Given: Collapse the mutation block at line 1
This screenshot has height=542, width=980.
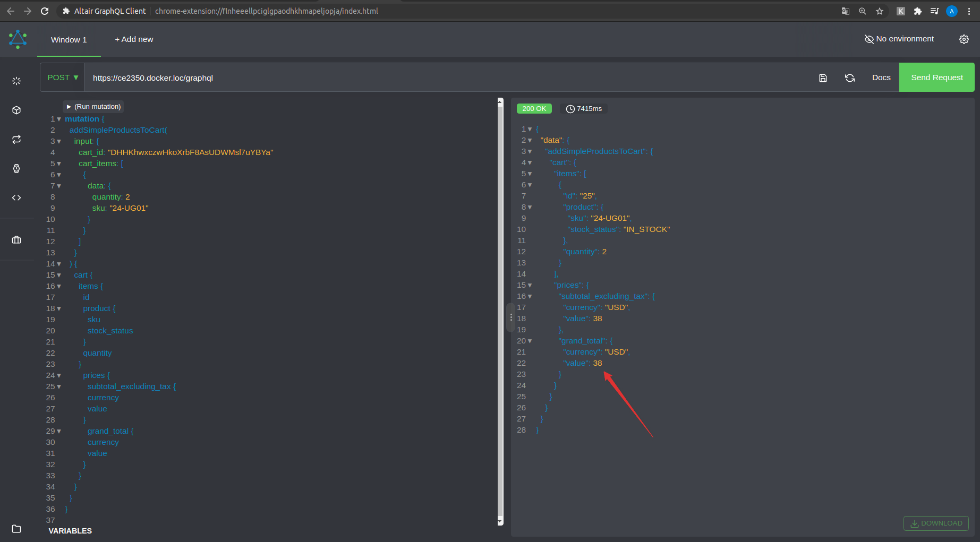Looking at the screenshot, I should click(59, 119).
